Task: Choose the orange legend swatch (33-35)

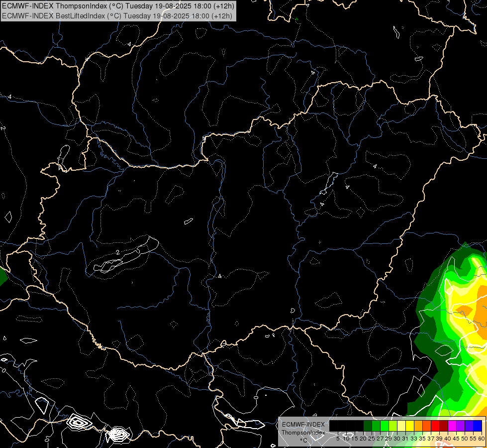Action: (418, 426)
